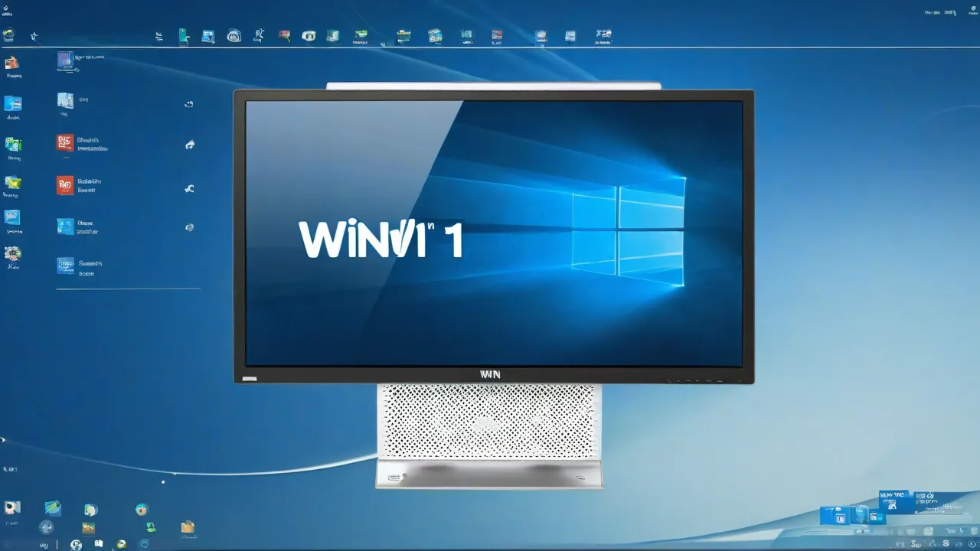This screenshot has width=980, height=551.
Task: Open the orange-red desktop icon in the left column
Action: 12,64
